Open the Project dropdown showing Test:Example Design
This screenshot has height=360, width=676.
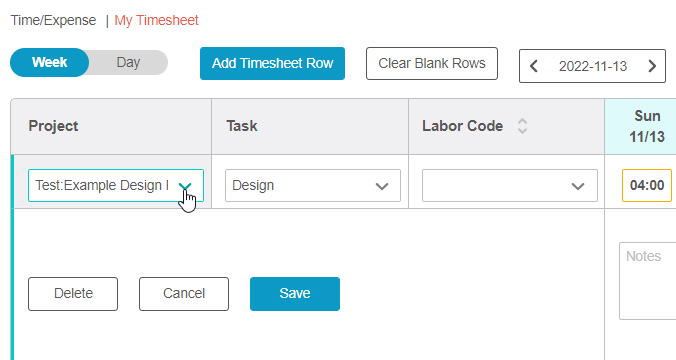pos(116,185)
